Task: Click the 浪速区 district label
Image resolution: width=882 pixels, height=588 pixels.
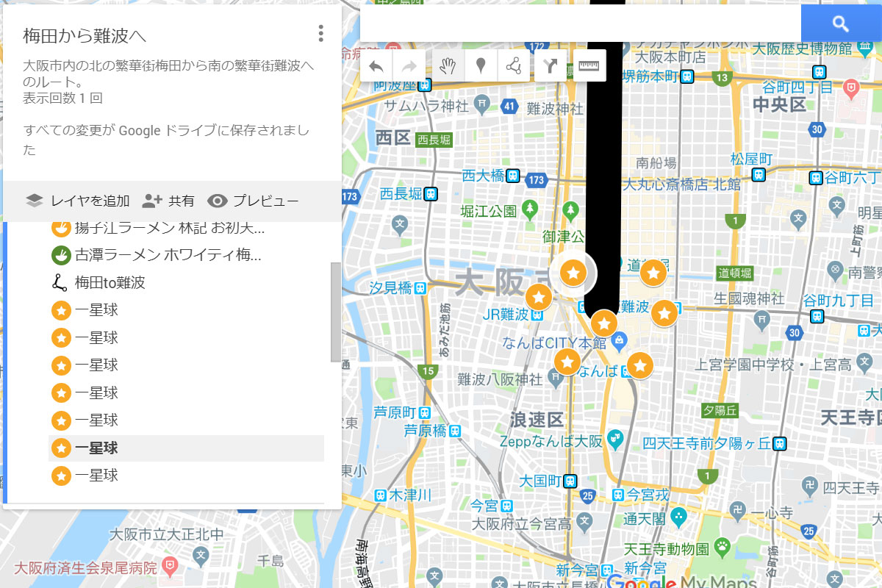Action: pyautogui.click(x=537, y=420)
